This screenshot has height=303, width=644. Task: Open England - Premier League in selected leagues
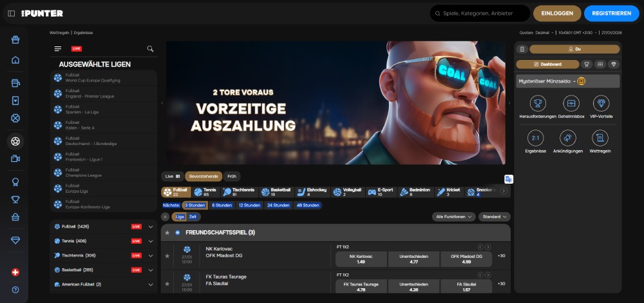tap(104, 93)
